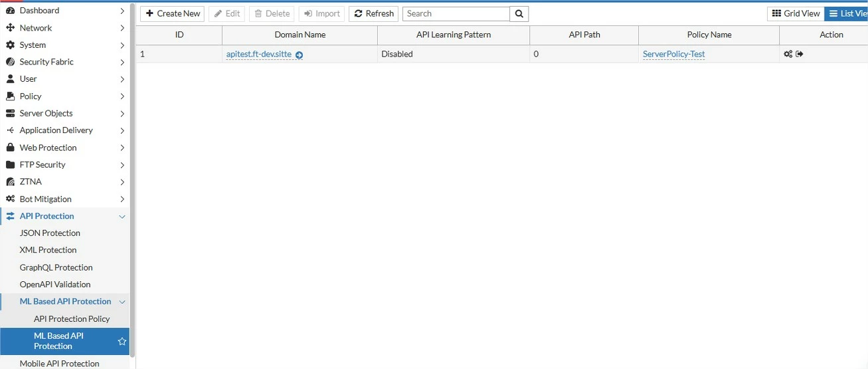Expand the FTP Security chevron

click(x=122, y=165)
